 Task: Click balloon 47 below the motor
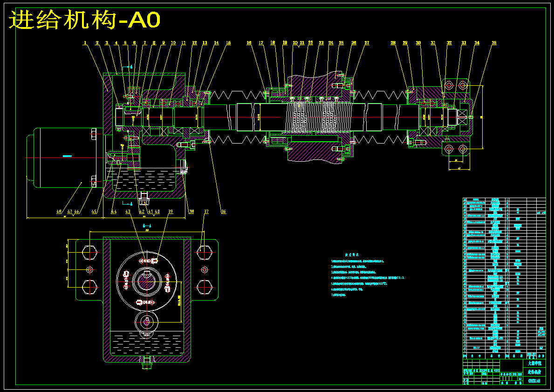(x=69, y=212)
